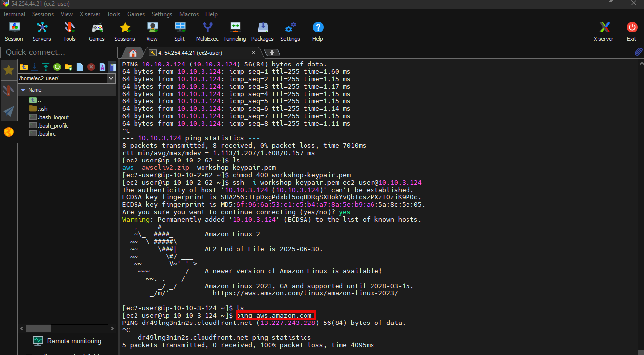This screenshot has width=644, height=355.
Task: Toggle the SFTP panel view mode icon
Action: 112,67
